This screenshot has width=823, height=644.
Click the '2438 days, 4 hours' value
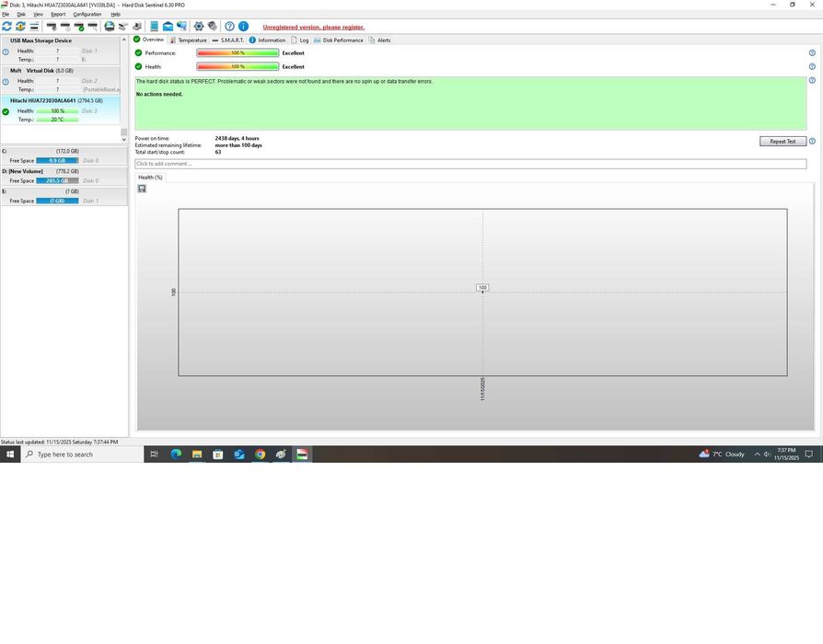click(x=238, y=138)
